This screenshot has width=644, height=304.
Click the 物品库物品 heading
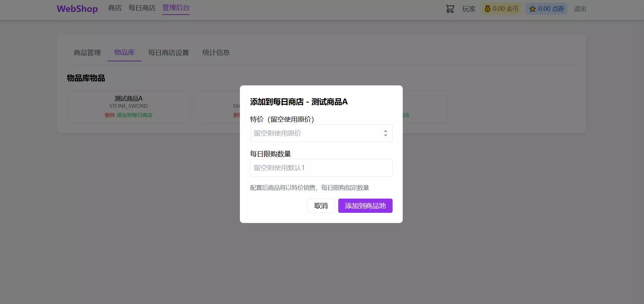[x=86, y=78]
